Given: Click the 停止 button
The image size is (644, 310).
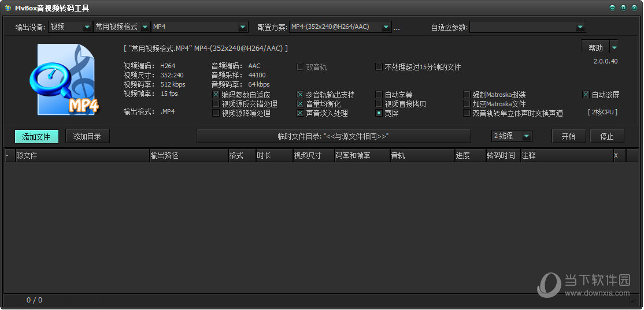Looking at the screenshot, I should tap(607, 137).
